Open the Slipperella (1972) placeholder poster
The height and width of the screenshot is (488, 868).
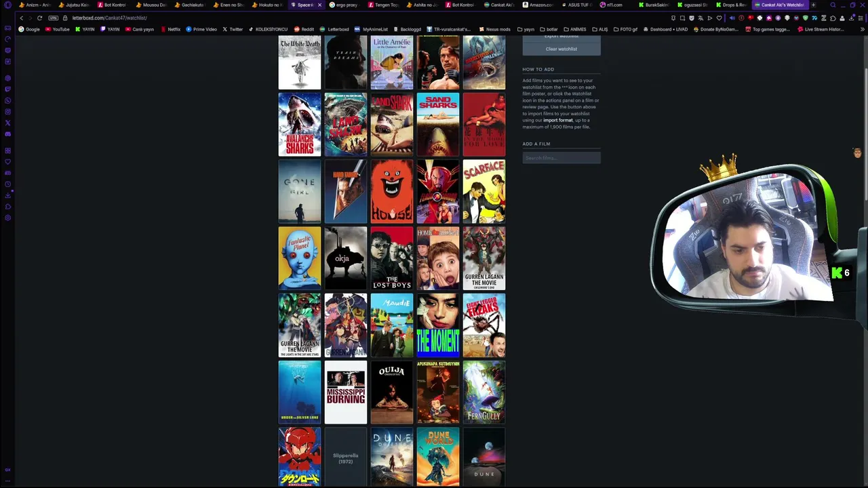(346, 457)
